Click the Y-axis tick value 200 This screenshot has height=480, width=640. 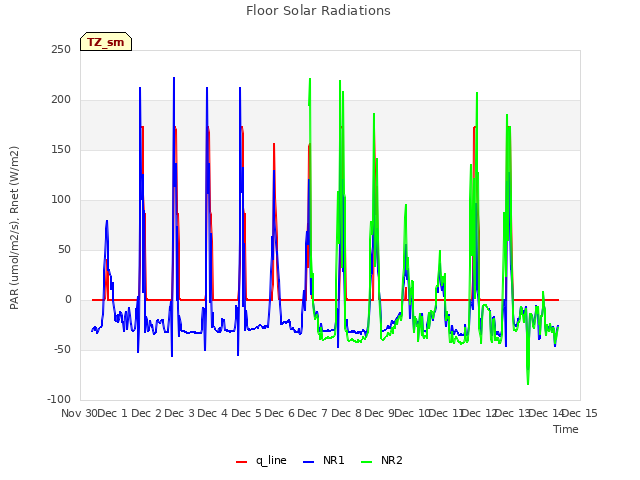61,100
